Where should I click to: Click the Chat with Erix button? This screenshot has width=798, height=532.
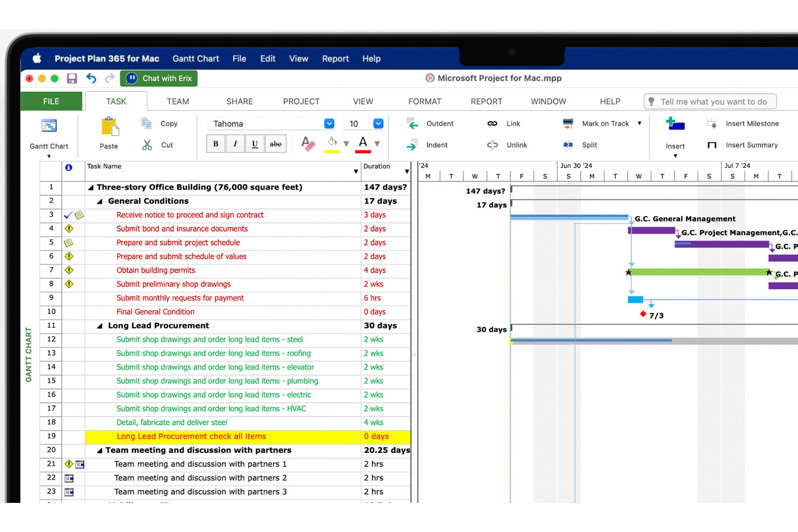[x=159, y=79]
